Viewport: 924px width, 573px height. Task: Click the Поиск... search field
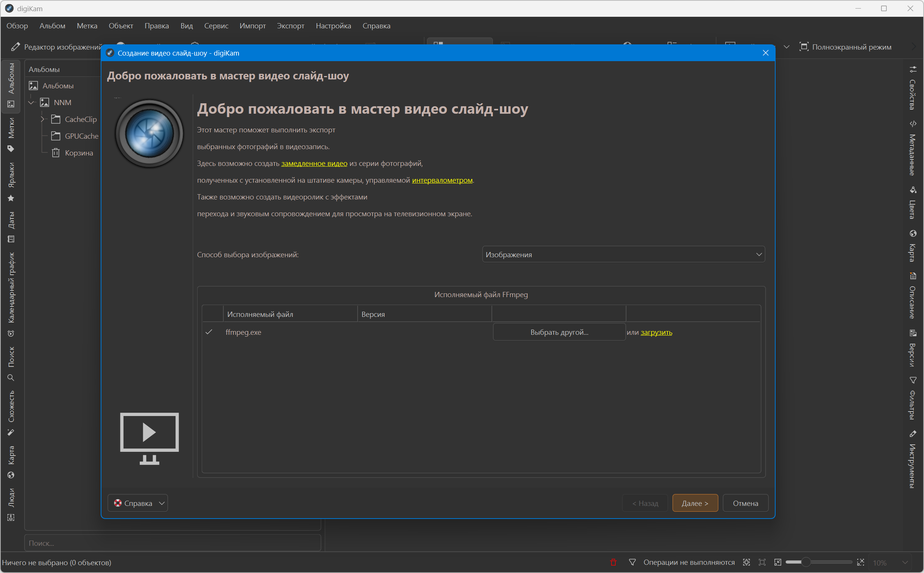point(172,543)
